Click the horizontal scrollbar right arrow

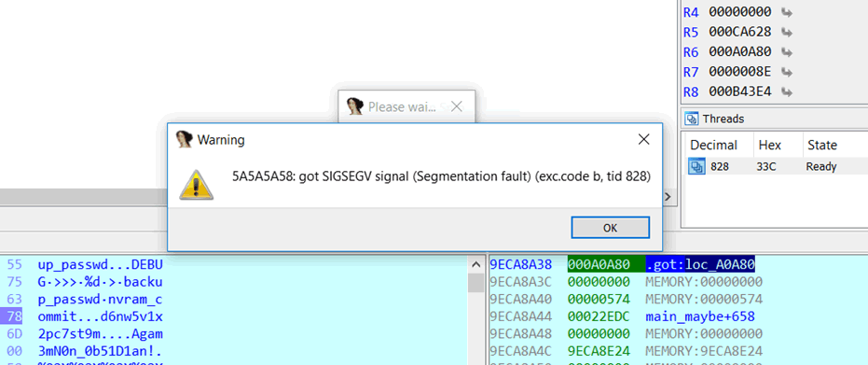pos(668,196)
